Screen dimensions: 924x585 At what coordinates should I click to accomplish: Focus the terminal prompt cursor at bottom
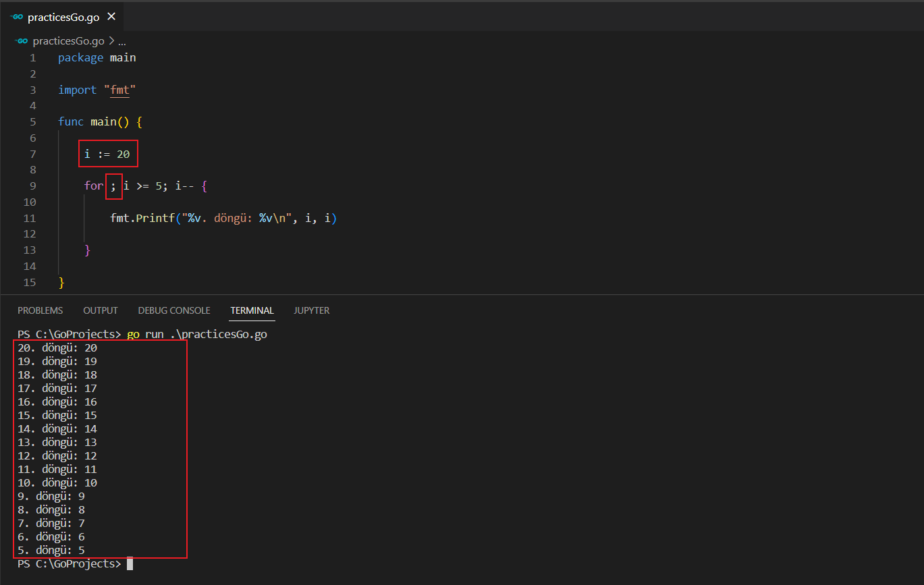tap(130, 564)
